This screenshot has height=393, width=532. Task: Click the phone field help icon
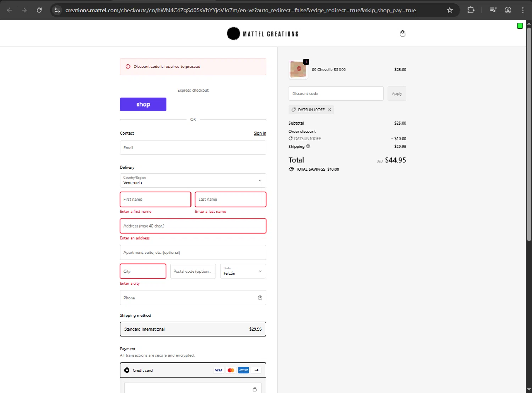point(260,298)
